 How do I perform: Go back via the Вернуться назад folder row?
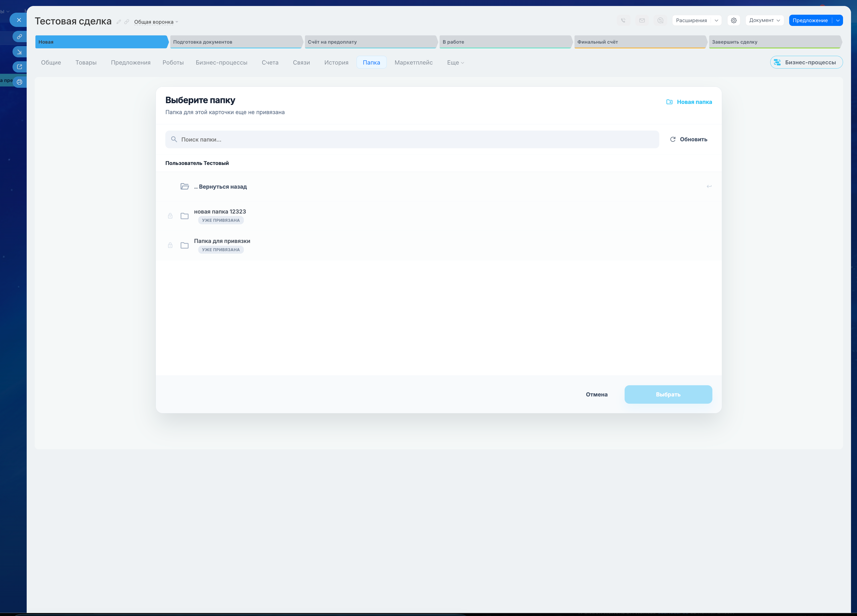click(220, 187)
